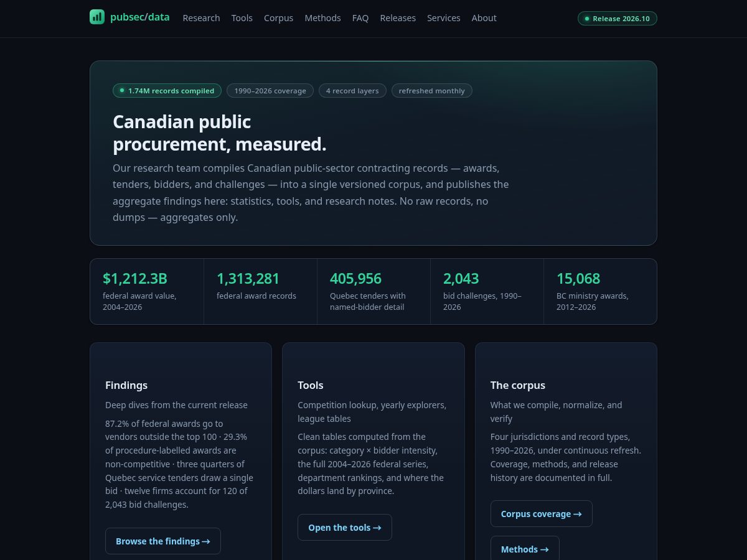Click 'bid challenges, 1990–2026' label
Image resolution: width=747 pixels, height=560 pixels.
(482, 302)
